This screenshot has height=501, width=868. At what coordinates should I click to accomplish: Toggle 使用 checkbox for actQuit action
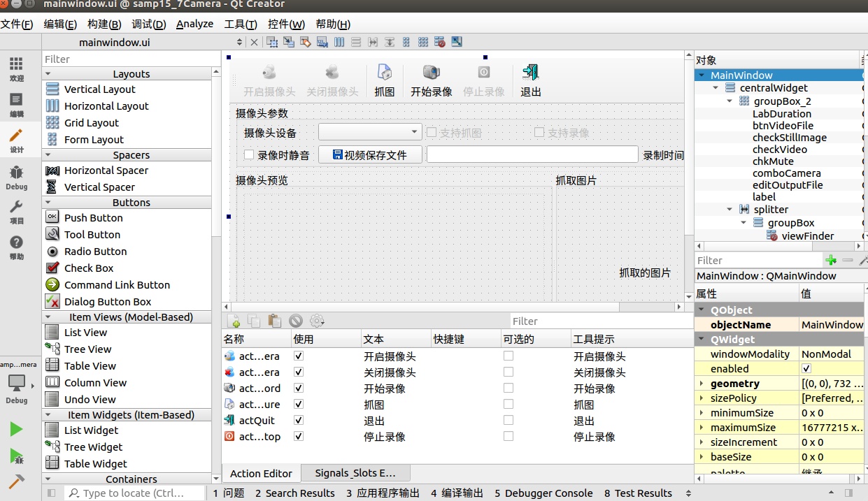coord(299,420)
